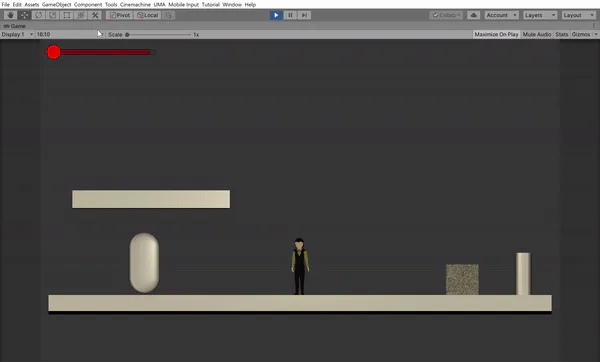The height and width of the screenshot is (362, 600).
Task: Pause the running game
Action: point(290,15)
